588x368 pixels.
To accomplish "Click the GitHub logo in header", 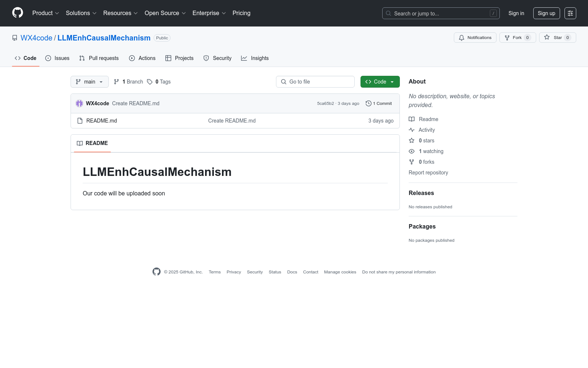I will pyautogui.click(x=18, y=13).
